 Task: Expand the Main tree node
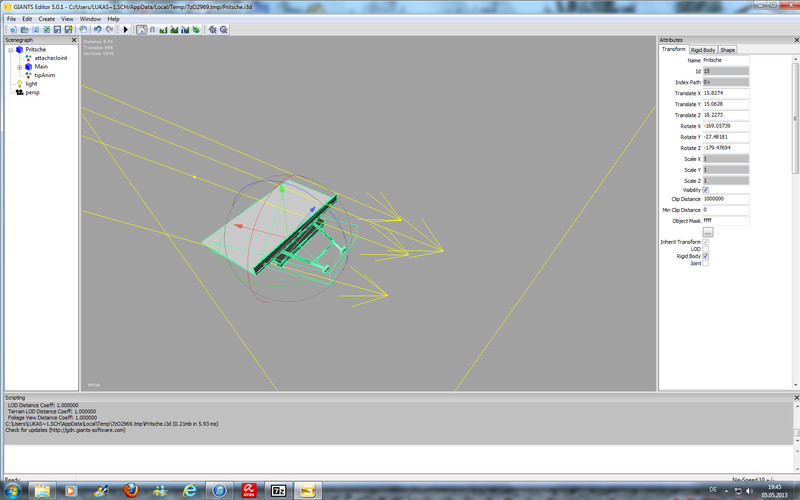[x=19, y=67]
